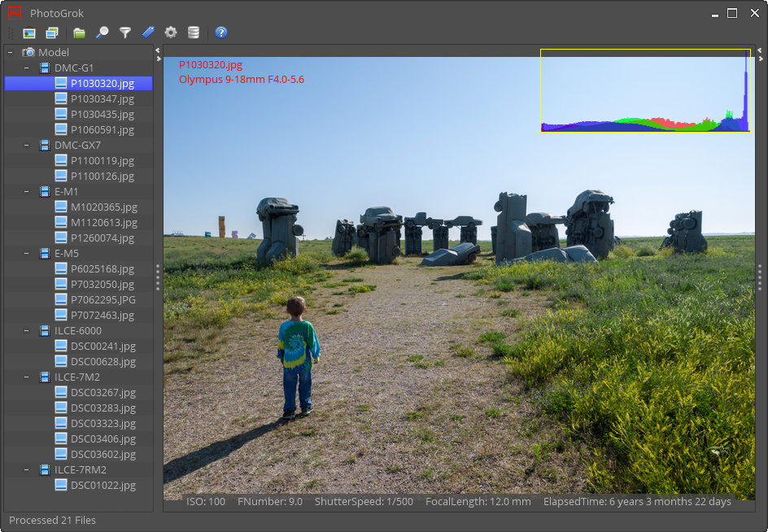Select DSC01022.jpg under ILCE-7RM2
Viewport: 768px width, 532px height.
click(x=103, y=485)
